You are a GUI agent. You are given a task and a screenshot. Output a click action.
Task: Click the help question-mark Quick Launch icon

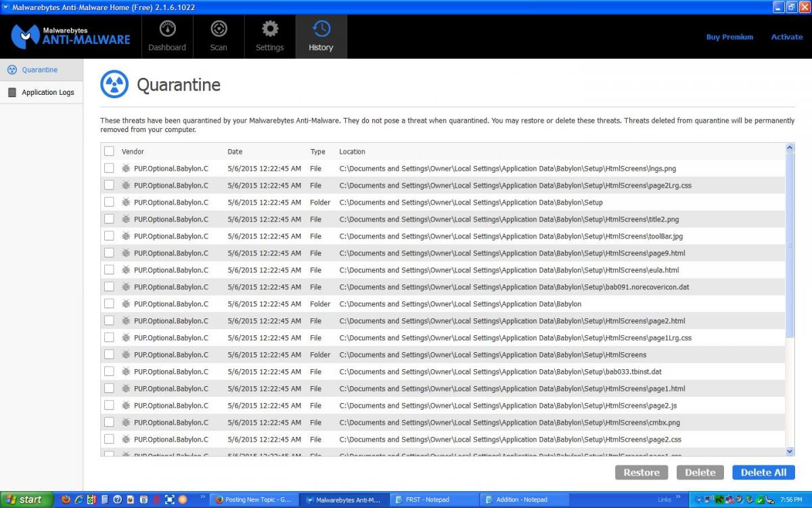(117, 500)
